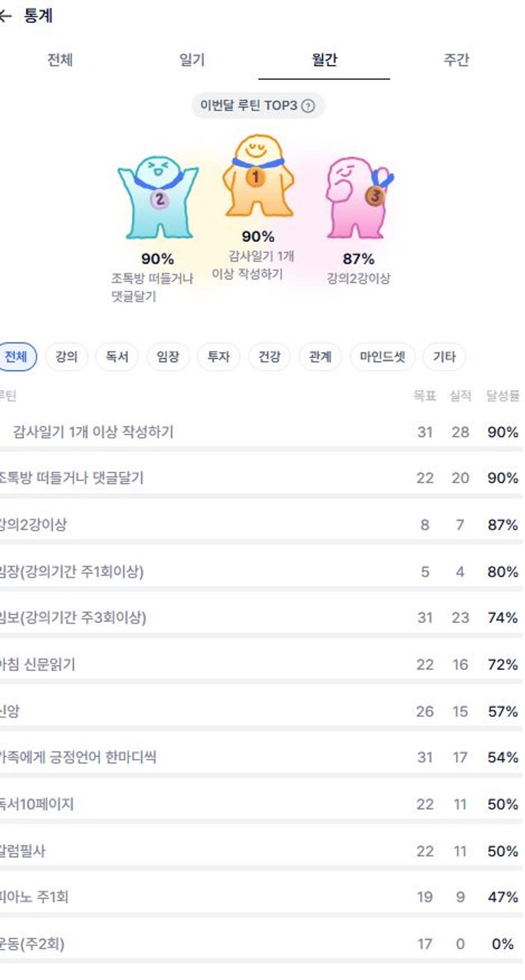Select the 월간 tab
The height and width of the screenshot is (980, 525).
[324, 60]
